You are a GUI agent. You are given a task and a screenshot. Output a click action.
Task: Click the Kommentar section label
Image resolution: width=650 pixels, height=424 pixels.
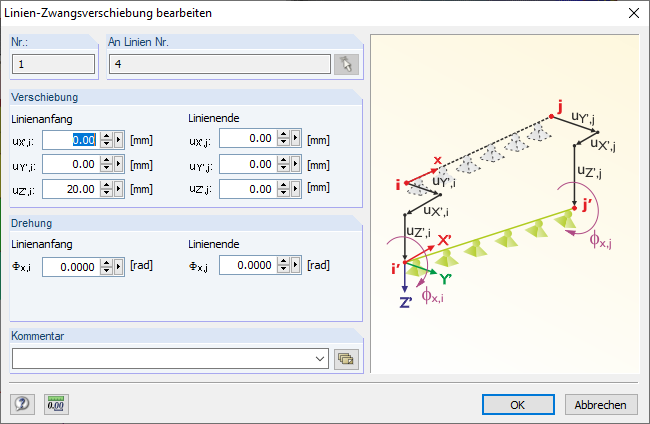pos(37,336)
